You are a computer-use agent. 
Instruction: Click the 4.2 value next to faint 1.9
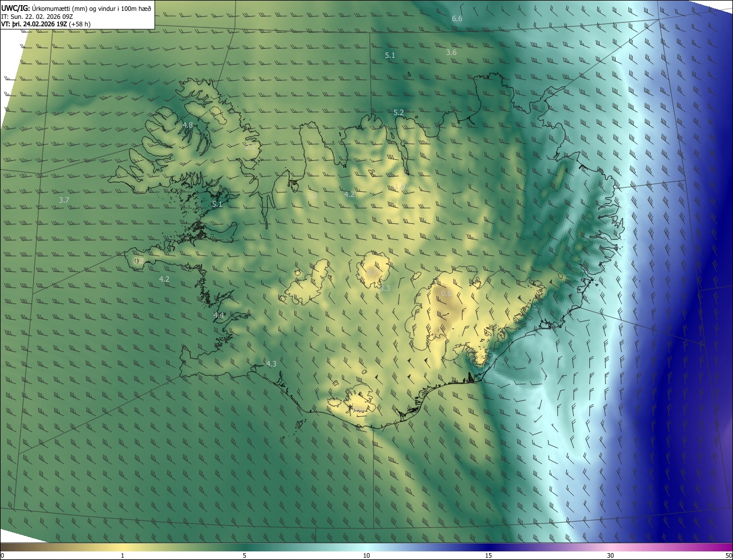tap(349, 194)
